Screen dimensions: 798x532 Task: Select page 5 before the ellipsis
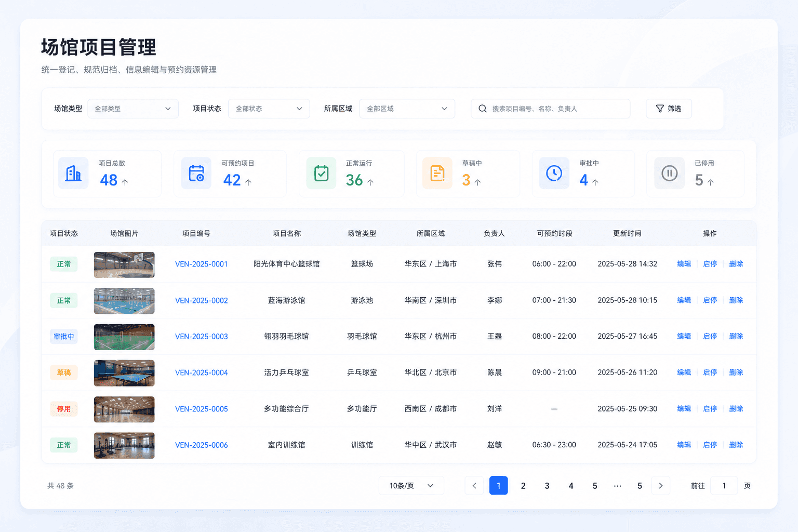pos(595,486)
